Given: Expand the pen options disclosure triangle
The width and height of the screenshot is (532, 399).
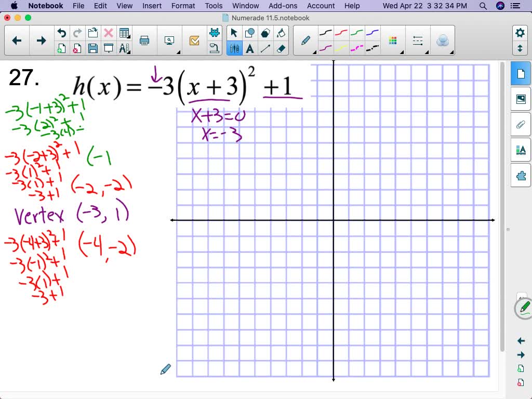Looking at the screenshot, I should 314,52.
